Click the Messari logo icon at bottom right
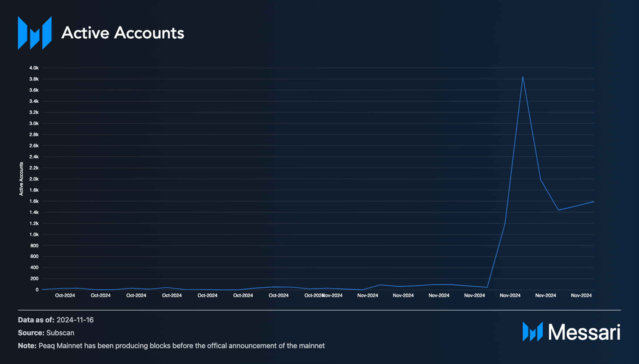The width and height of the screenshot is (639, 364). (532, 331)
